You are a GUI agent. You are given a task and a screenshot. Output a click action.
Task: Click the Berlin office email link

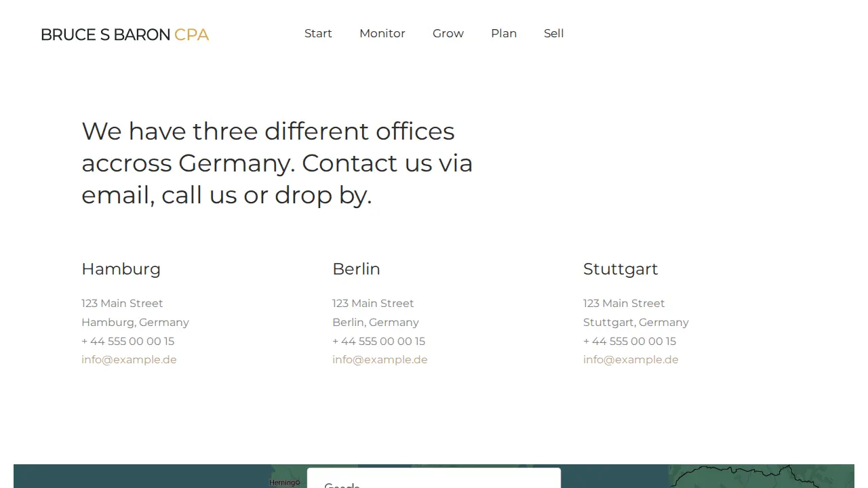click(380, 360)
